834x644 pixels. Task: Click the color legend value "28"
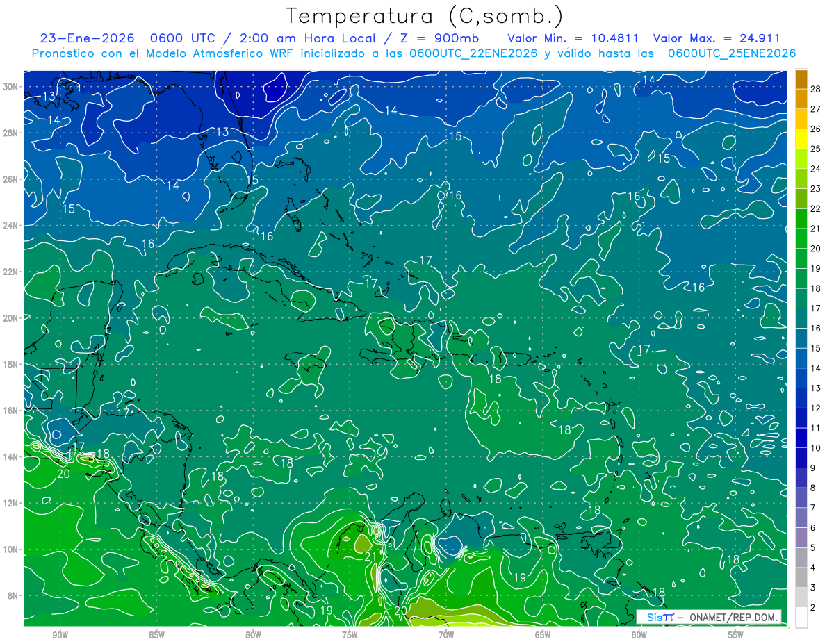[816, 89]
